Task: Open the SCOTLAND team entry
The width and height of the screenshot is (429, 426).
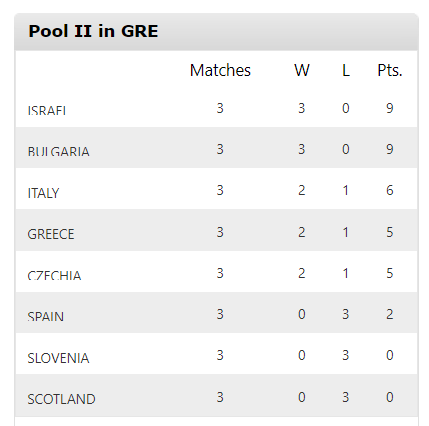Action: click(61, 399)
